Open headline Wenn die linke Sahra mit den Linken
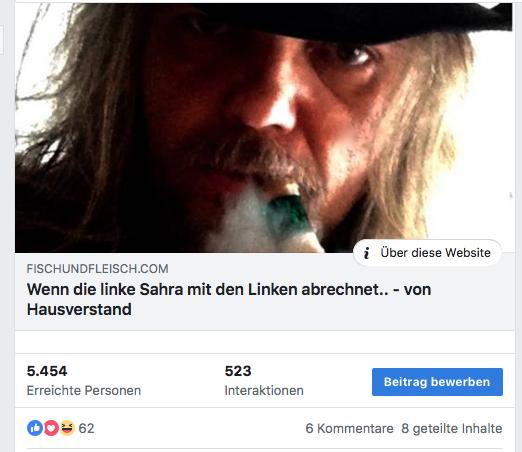The width and height of the screenshot is (522, 452). (229, 299)
